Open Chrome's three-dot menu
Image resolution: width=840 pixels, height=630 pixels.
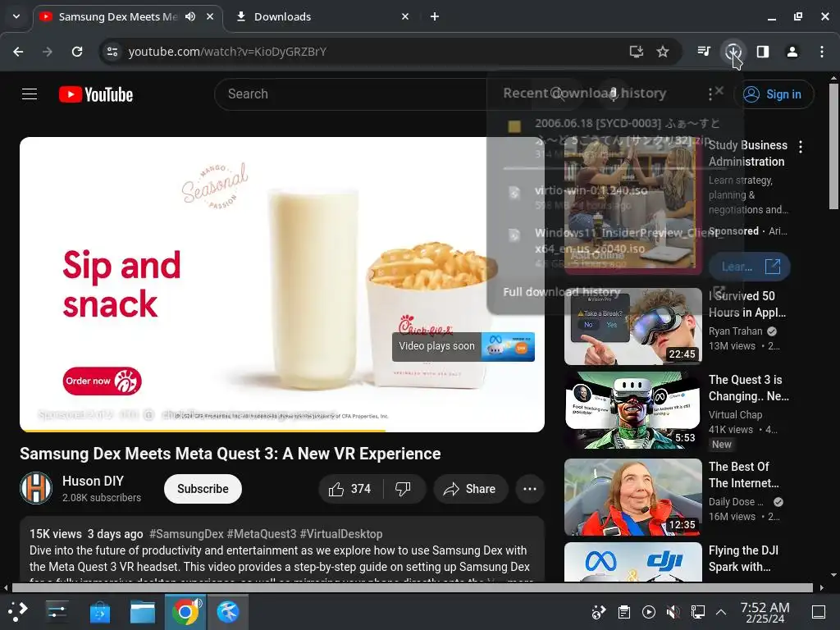coord(822,52)
